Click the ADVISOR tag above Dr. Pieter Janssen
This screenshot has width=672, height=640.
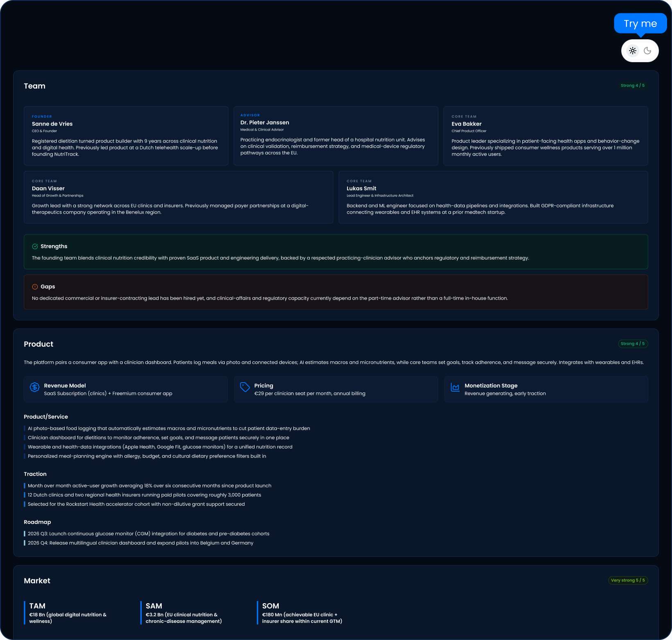click(250, 115)
